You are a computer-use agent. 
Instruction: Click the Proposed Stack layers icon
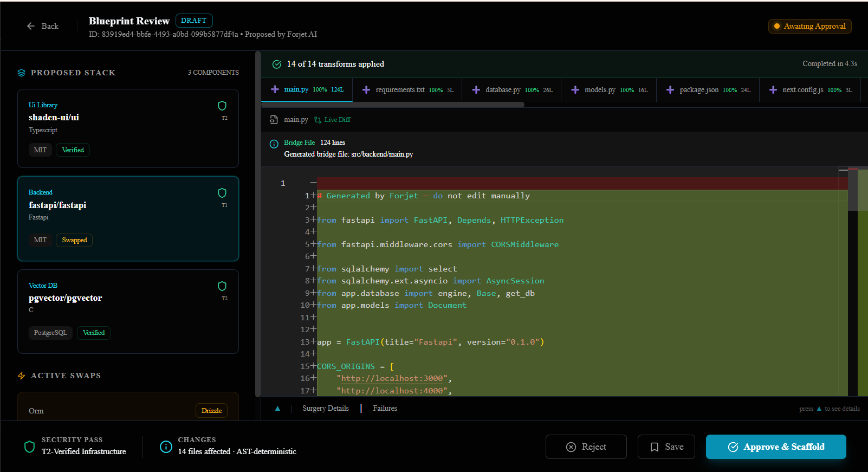coord(22,73)
